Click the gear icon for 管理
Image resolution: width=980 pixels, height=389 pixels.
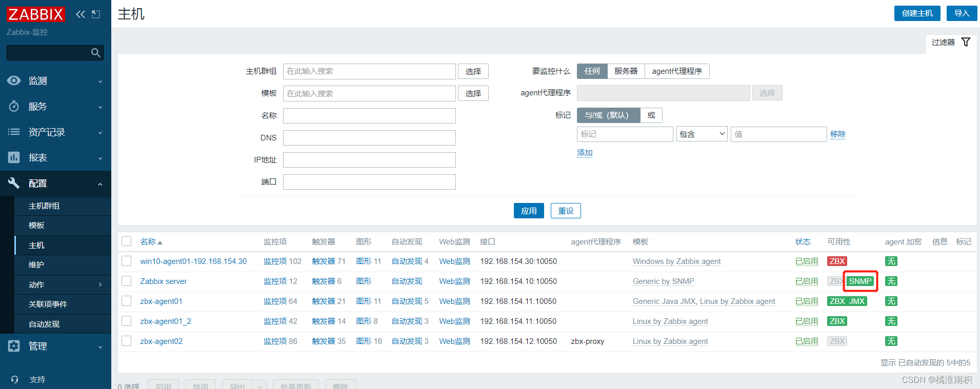14,346
